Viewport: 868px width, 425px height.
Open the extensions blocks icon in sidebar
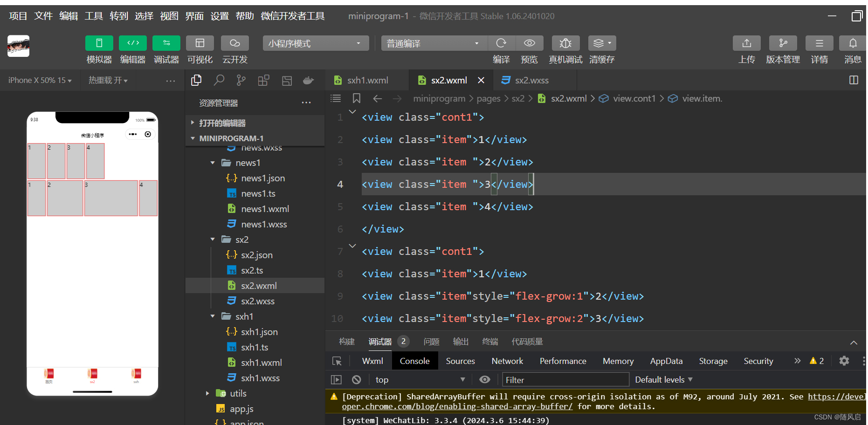pos(263,80)
